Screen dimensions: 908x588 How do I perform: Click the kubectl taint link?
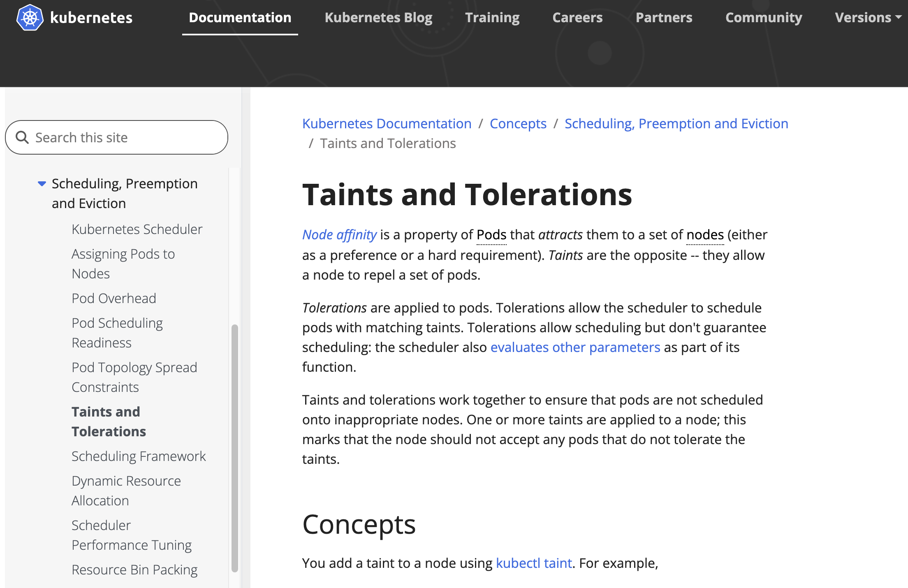pos(534,563)
